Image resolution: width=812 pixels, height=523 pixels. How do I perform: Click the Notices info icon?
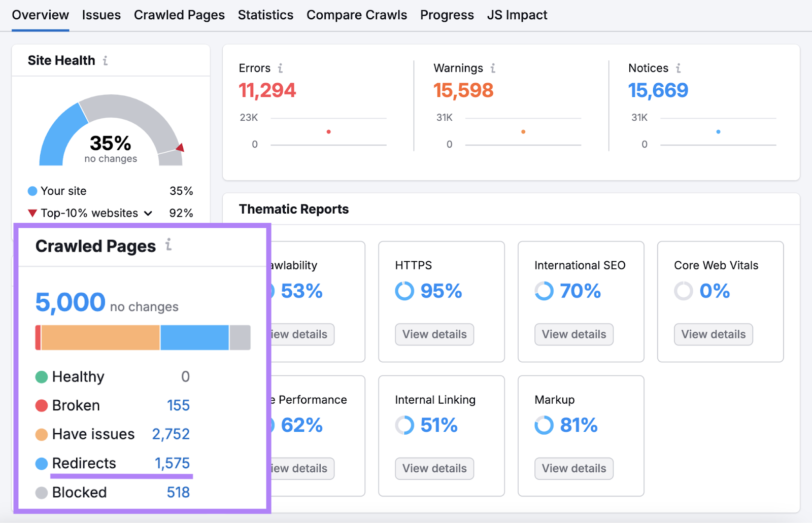679,67
